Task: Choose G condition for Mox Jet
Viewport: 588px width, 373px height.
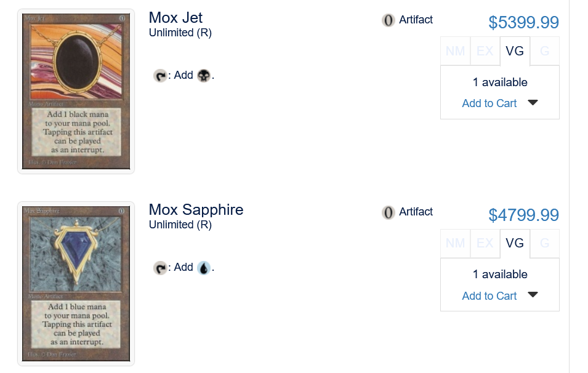Action: [x=544, y=51]
